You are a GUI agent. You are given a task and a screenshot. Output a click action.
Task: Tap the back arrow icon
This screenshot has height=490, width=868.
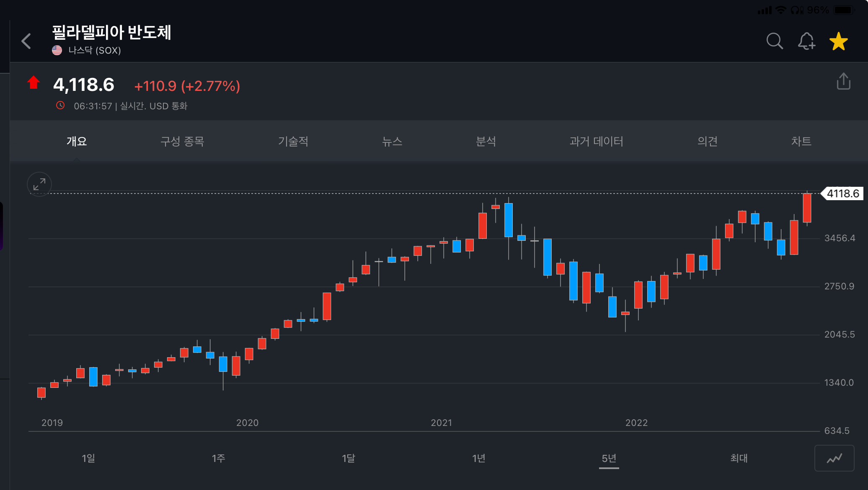click(26, 41)
